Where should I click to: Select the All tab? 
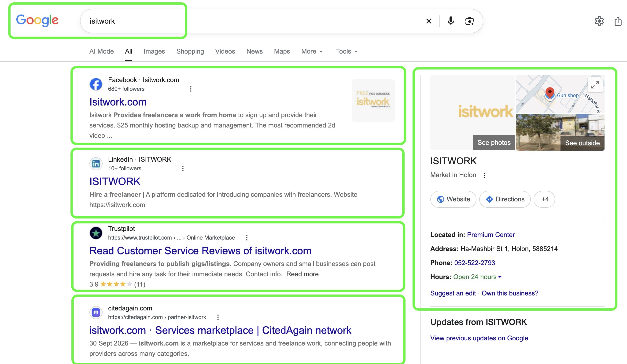click(129, 51)
